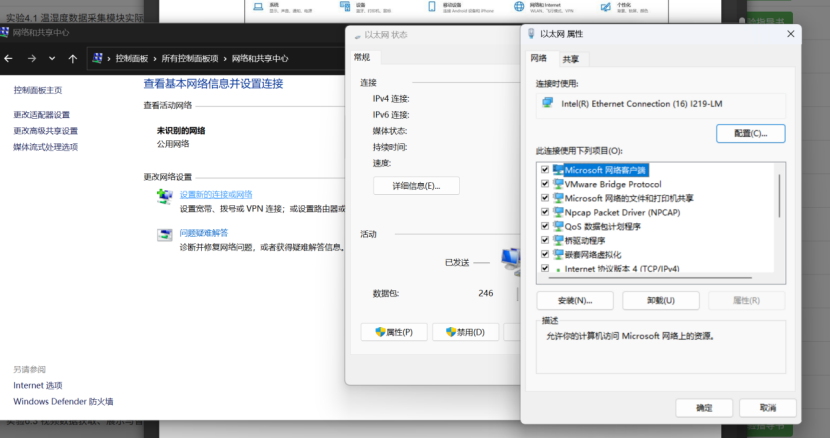Toggle Microsoft 网络客户端 checkbox
This screenshot has width=830, height=438.
545,169
